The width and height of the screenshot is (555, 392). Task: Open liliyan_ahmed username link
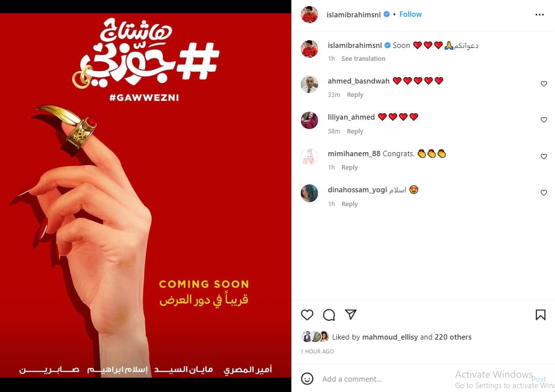pyautogui.click(x=351, y=117)
